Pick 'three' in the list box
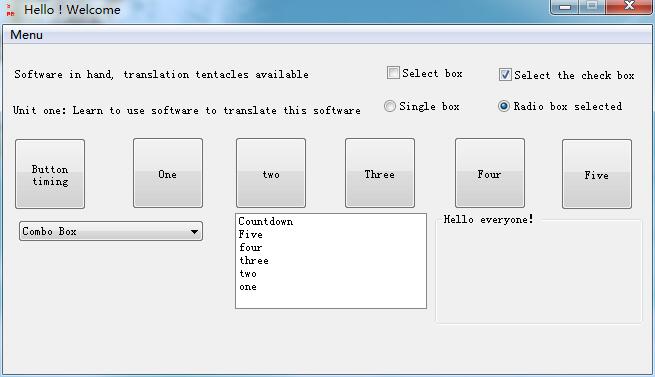Image resolution: width=655 pixels, height=377 pixels. point(330,260)
